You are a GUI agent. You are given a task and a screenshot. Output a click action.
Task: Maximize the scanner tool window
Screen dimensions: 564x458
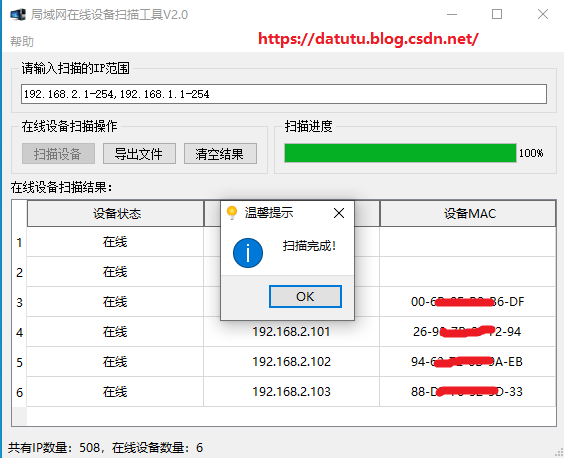[497, 14]
